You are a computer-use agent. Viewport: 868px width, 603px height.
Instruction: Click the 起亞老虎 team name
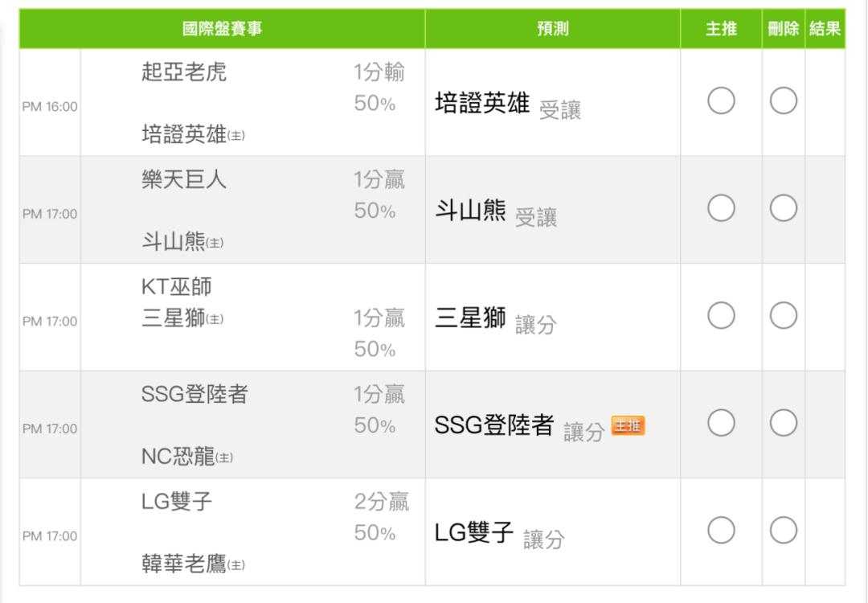point(184,72)
